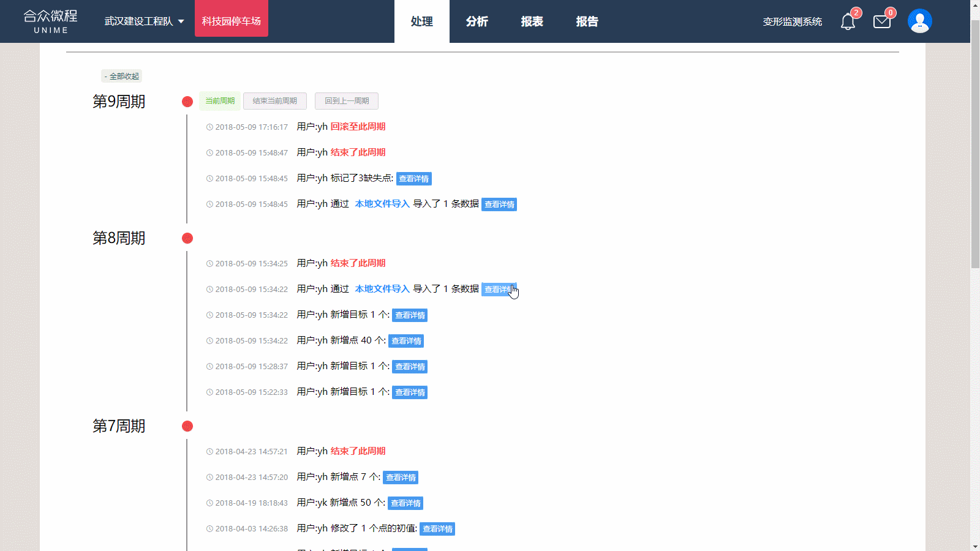Open 本地文件导入 link in 第9周期

(x=382, y=204)
